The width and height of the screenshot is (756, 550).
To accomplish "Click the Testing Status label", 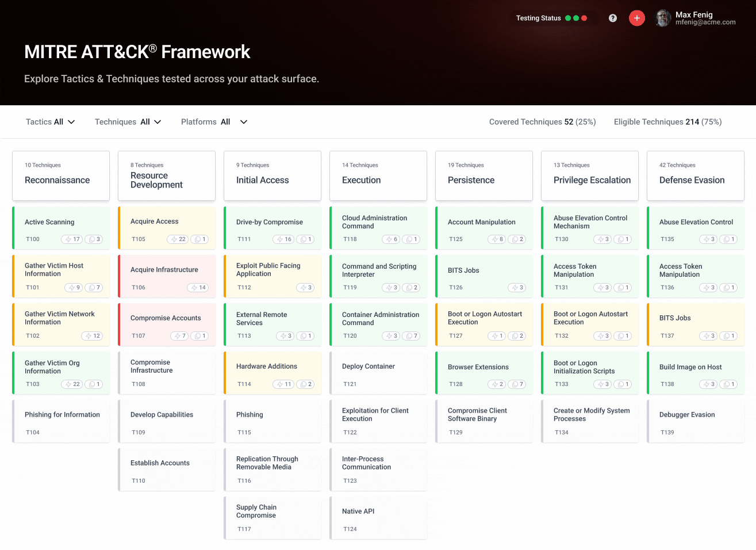I will click(x=539, y=18).
